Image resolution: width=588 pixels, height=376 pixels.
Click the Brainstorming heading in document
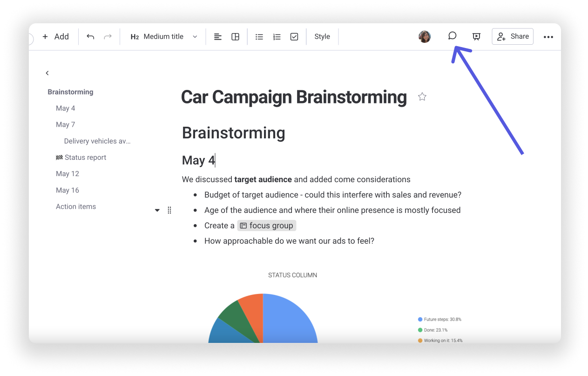click(234, 133)
